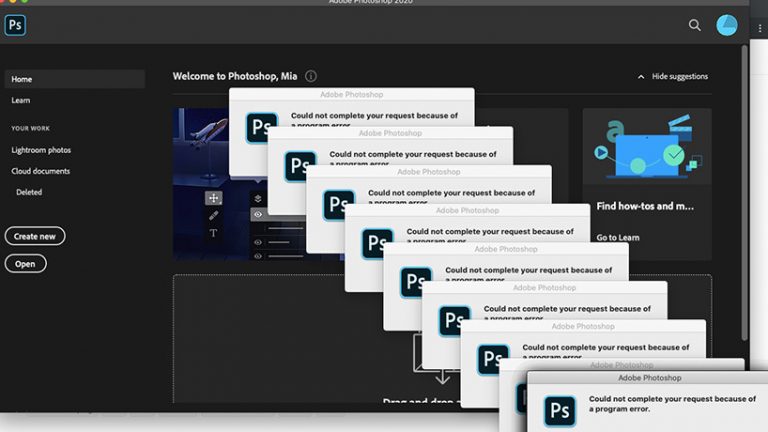
Task: Click the info icon beside welcome message
Action: (311, 76)
